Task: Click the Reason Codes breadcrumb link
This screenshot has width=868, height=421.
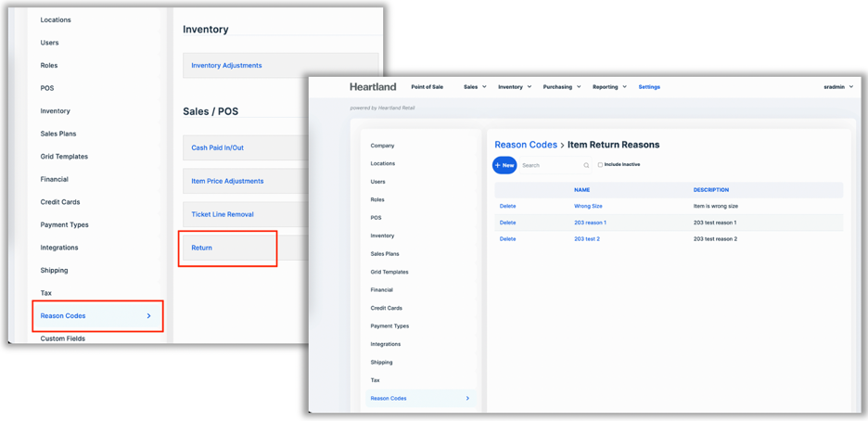Action: point(526,145)
